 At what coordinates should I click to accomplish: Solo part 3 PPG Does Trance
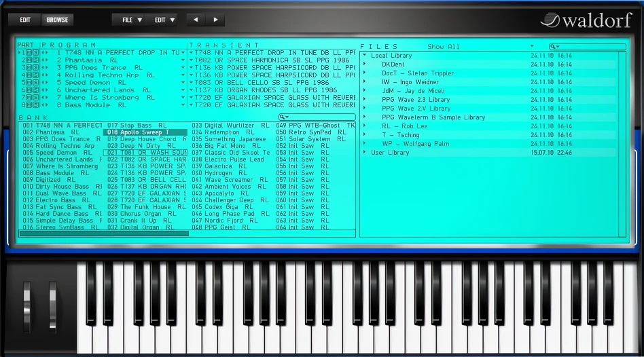coord(36,68)
